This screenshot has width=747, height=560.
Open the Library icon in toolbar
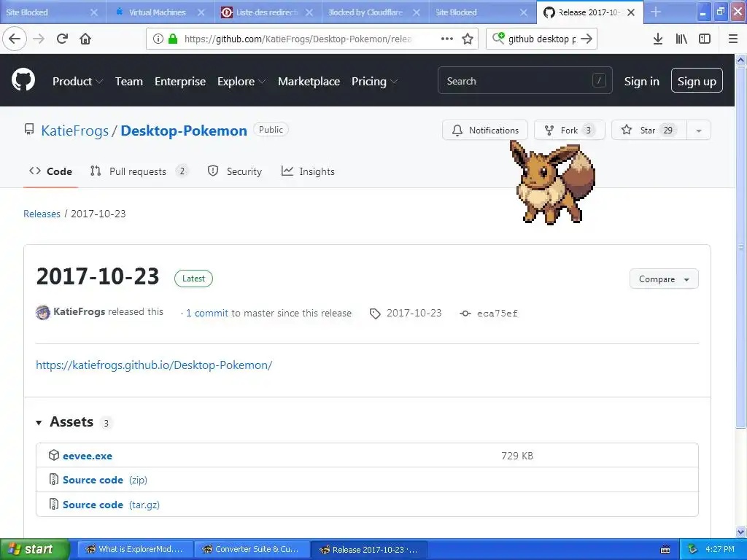[x=681, y=39]
